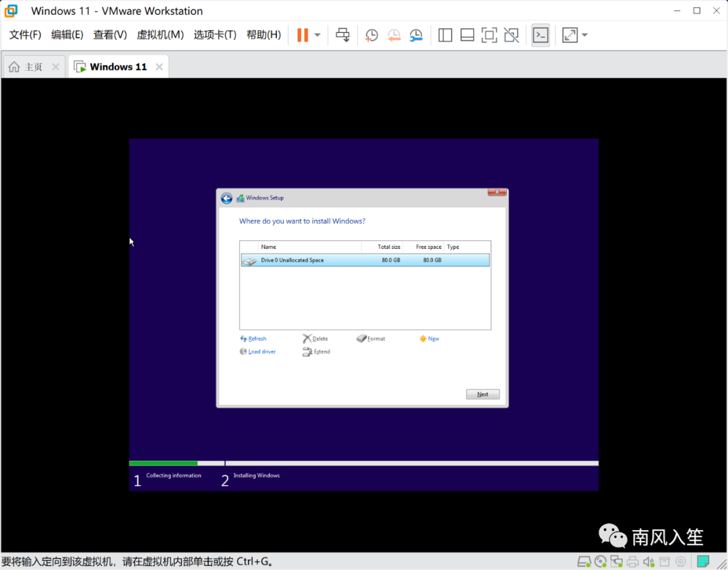Close the Windows 11 tab
Viewport: 728px width, 570px height.
[x=159, y=67]
